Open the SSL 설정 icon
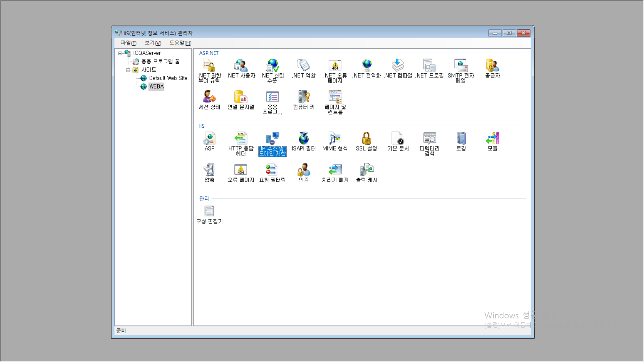This screenshot has width=644, height=362. [x=366, y=138]
